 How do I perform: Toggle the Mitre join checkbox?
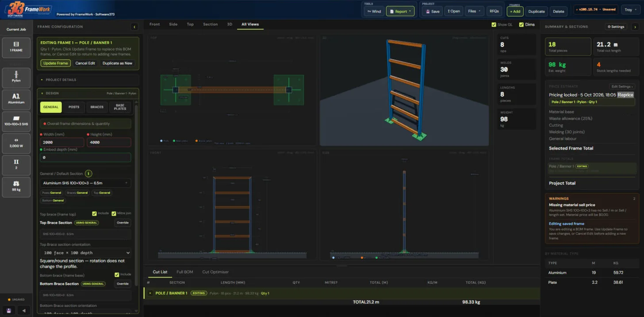point(114,213)
